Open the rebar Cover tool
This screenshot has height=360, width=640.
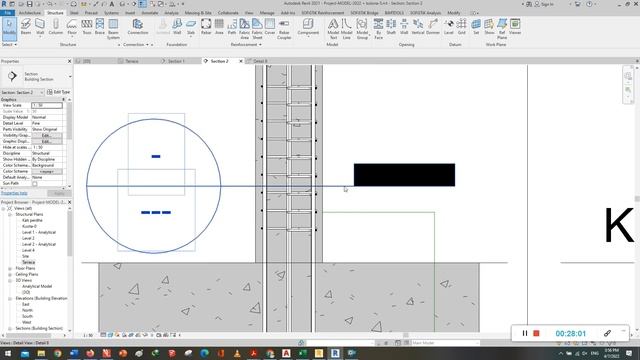pos(270,27)
